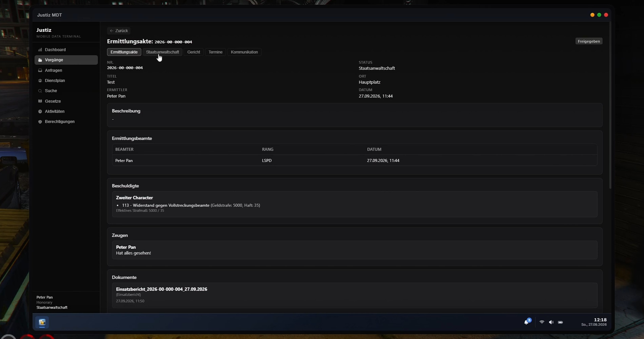644x339 pixels.
Task: Click the Anfragen inbox icon
Action: [40, 71]
